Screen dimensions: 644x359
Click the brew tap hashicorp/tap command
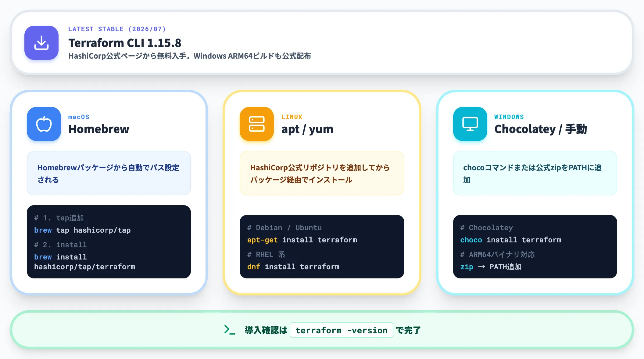coord(82,230)
